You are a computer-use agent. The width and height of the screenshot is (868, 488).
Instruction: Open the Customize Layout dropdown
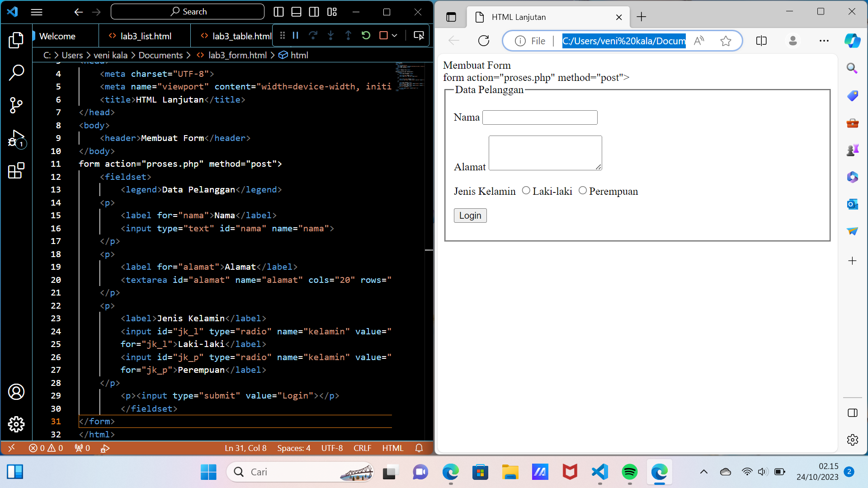pos(332,12)
